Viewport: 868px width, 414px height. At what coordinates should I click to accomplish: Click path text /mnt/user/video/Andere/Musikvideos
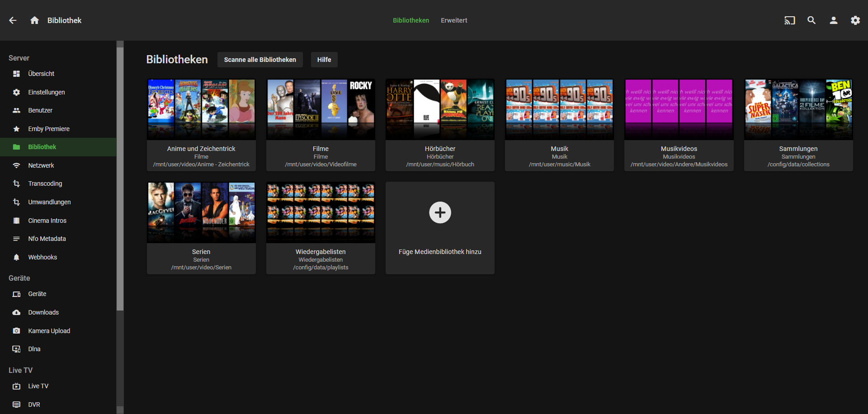point(679,165)
